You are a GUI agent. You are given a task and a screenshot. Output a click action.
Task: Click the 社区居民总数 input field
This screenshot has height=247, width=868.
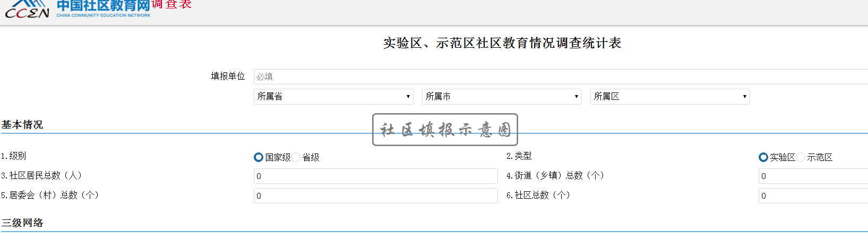(376, 176)
